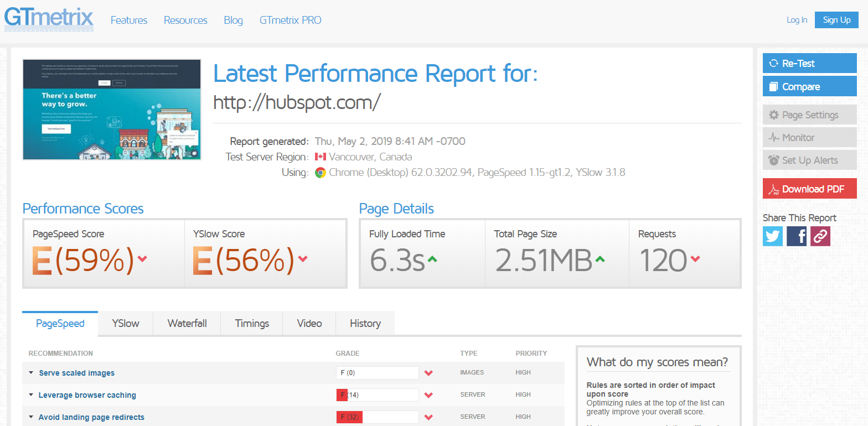The image size is (868, 426).
Task: Click the What do my scores mean? heading
Action: (x=657, y=362)
